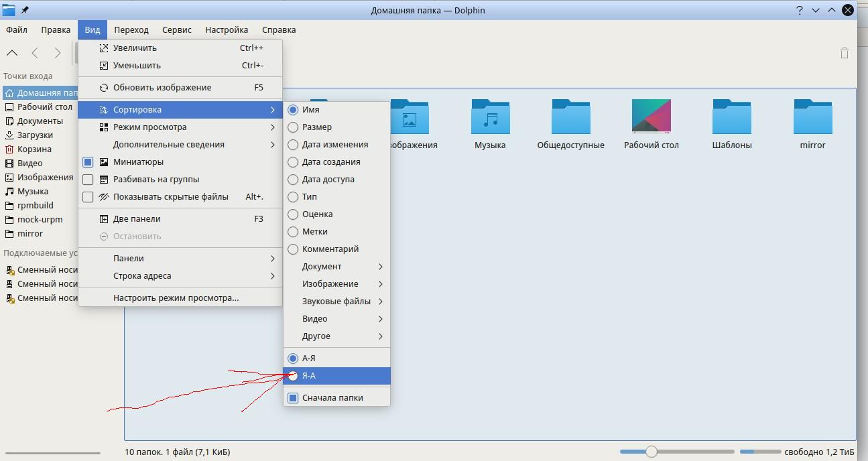Viewport: 868px width, 461px height.
Task: Sort by Имя radio option
Action: pyautogui.click(x=336, y=110)
